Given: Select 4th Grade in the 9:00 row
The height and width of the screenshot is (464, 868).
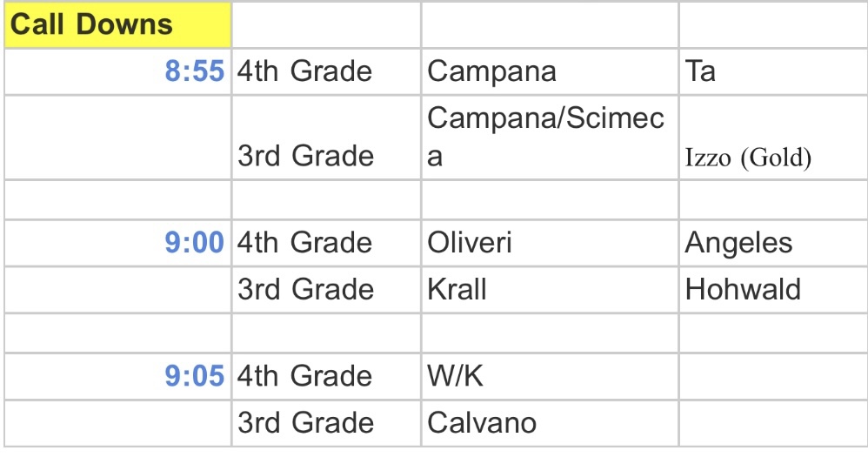Looking at the screenshot, I should click(305, 242).
